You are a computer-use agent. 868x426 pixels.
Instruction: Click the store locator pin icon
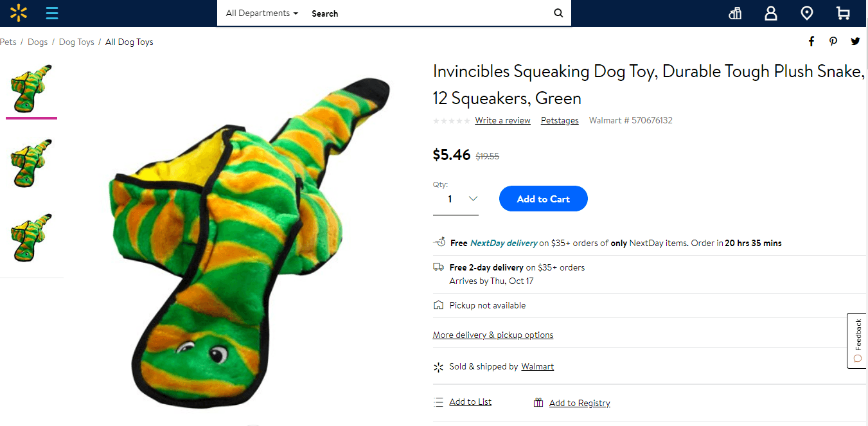click(x=806, y=13)
